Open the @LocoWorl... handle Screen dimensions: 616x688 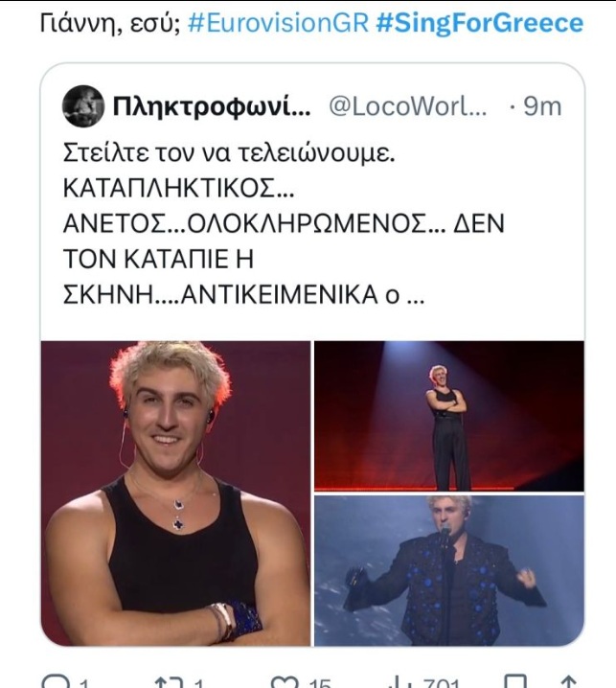pyautogui.click(x=407, y=106)
